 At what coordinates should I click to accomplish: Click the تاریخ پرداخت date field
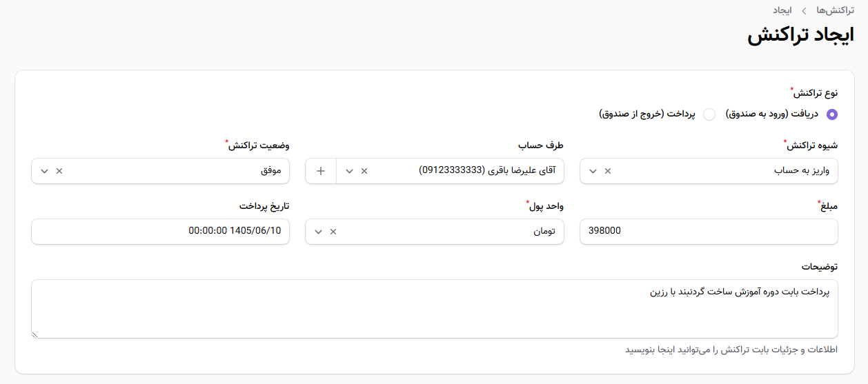coord(161,232)
